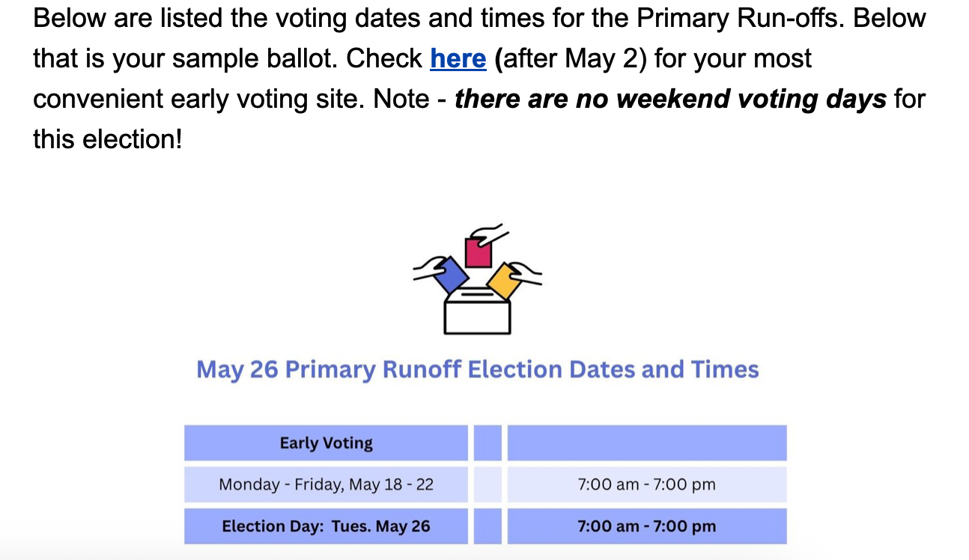Click the ballot box illustration

[x=478, y=279]
